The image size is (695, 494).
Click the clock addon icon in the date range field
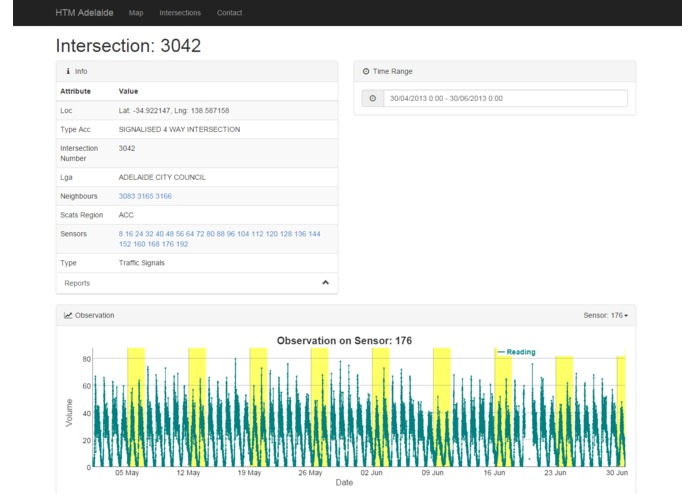[373, 98]
